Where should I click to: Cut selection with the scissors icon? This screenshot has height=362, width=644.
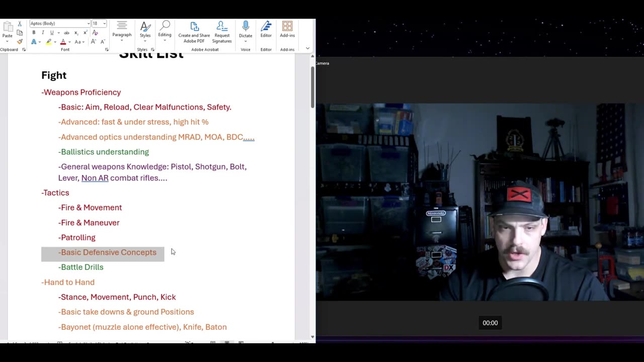[x=20, y=24]
